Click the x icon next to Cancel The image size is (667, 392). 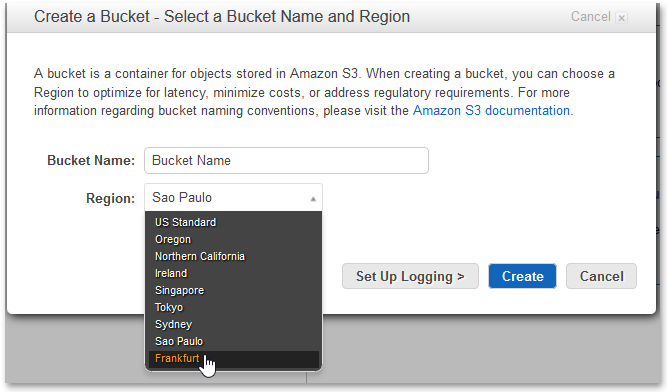(x=621, y=17)
